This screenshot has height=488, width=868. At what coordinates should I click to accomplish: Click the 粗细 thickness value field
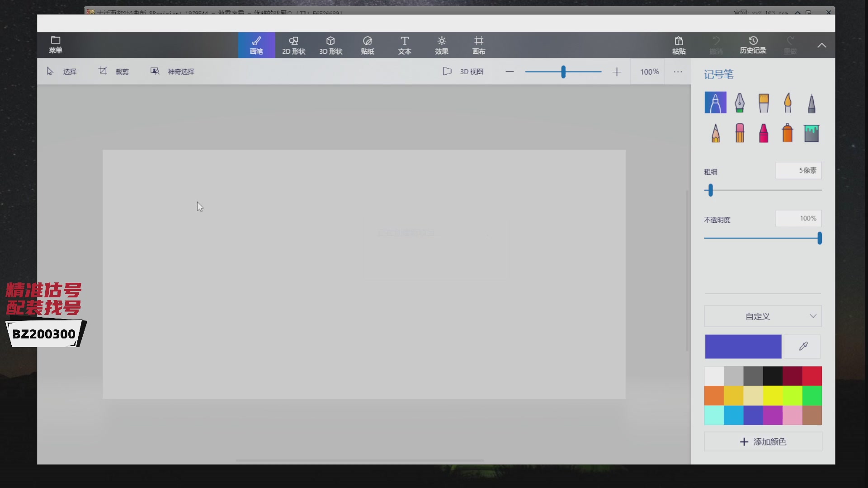(x=798, y=170)
